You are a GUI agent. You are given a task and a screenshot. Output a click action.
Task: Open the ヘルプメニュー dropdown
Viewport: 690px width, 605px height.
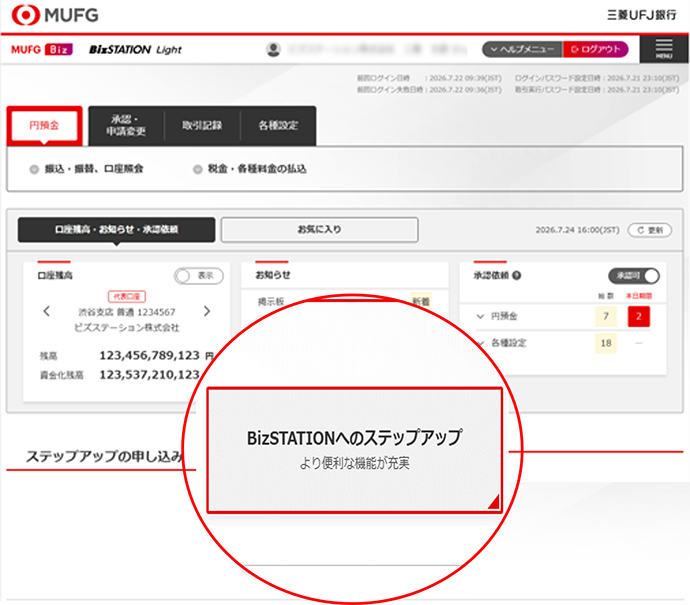520,49
